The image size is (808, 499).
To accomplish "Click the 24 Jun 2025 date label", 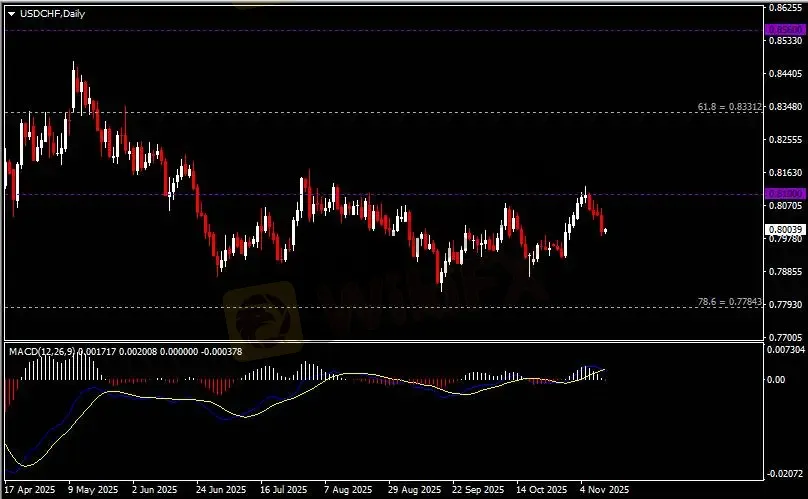I will click(221, 490).
